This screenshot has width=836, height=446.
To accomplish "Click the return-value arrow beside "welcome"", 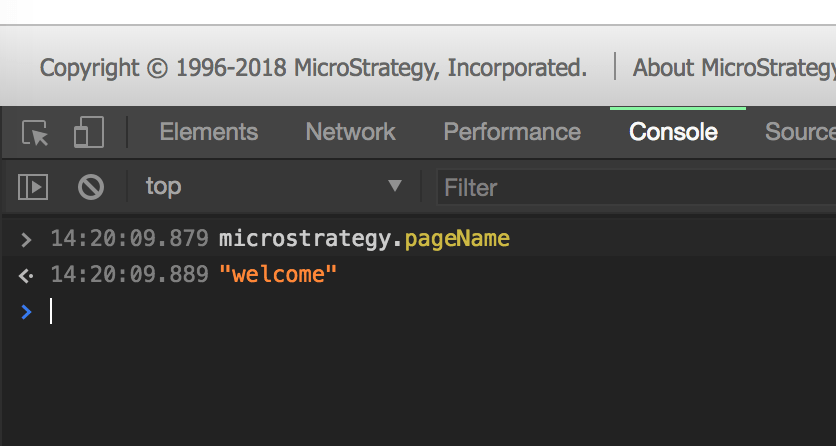I will tap(26, 274).
